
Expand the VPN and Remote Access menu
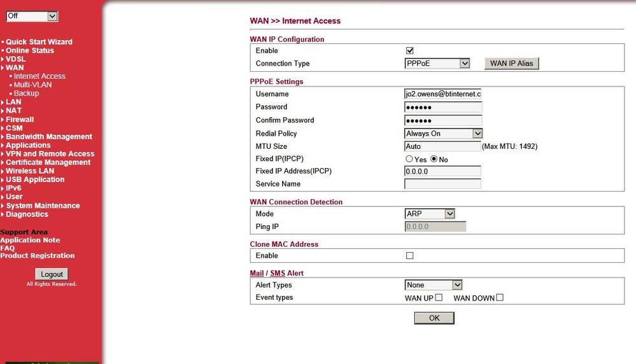click(50, 154)
